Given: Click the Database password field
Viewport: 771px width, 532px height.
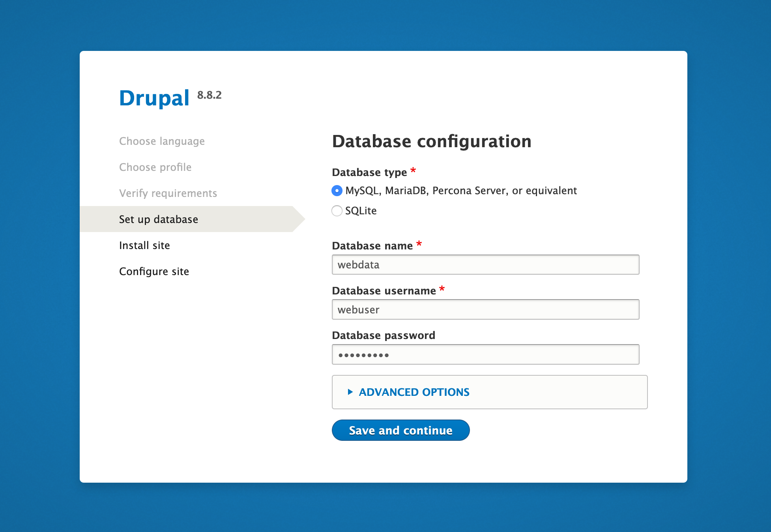Looking at the screenshot, I should 485,354.
